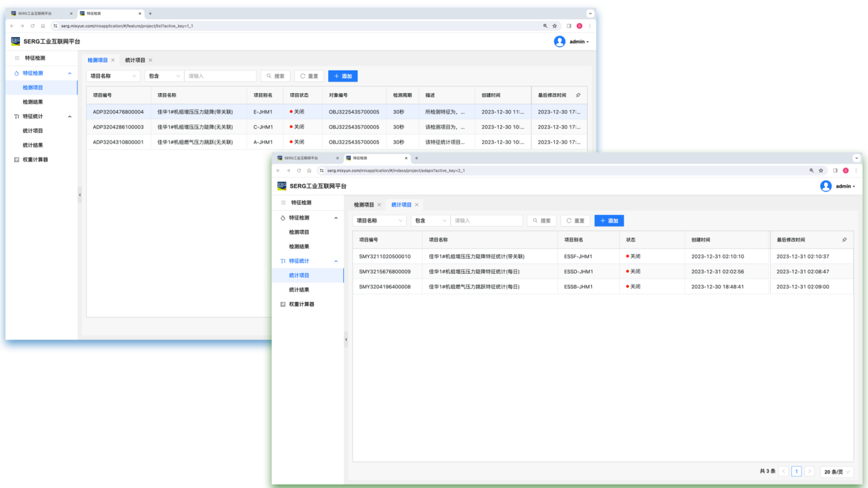Click the 请输入 search field in the front window

(x=486, y=221)
